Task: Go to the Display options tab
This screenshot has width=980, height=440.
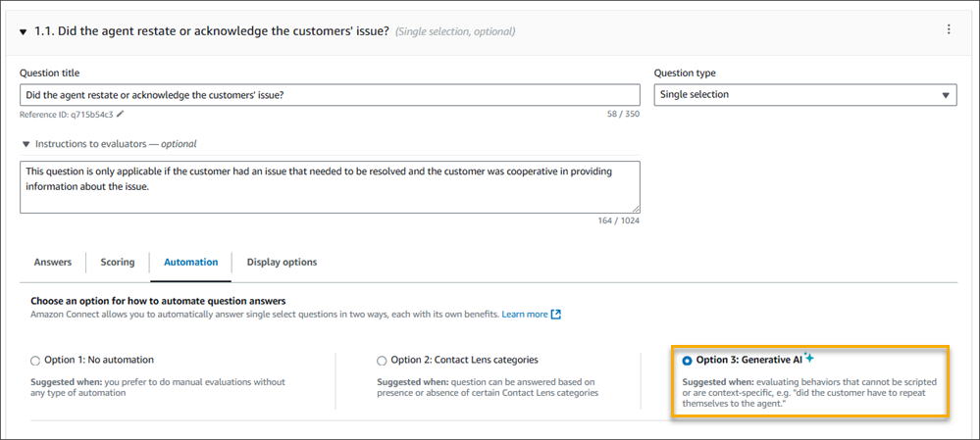Action: pyautogui.click(x=282, y=263)
